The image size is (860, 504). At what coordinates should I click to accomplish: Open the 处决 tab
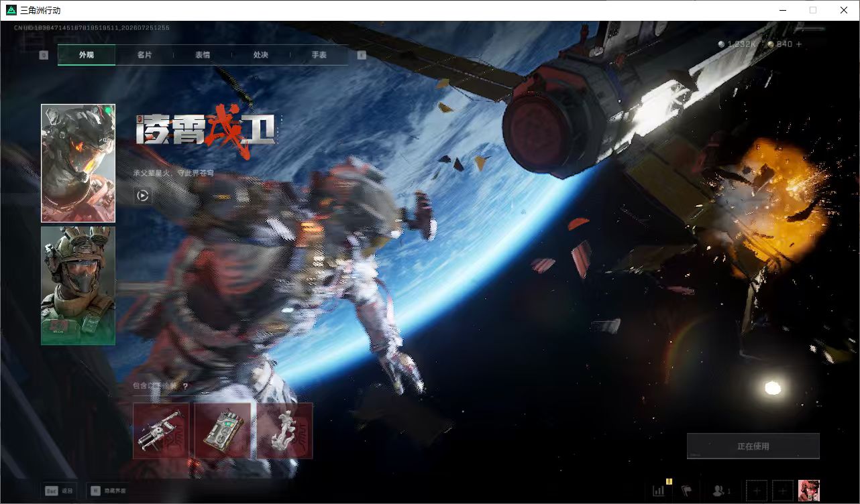(261, 55)
